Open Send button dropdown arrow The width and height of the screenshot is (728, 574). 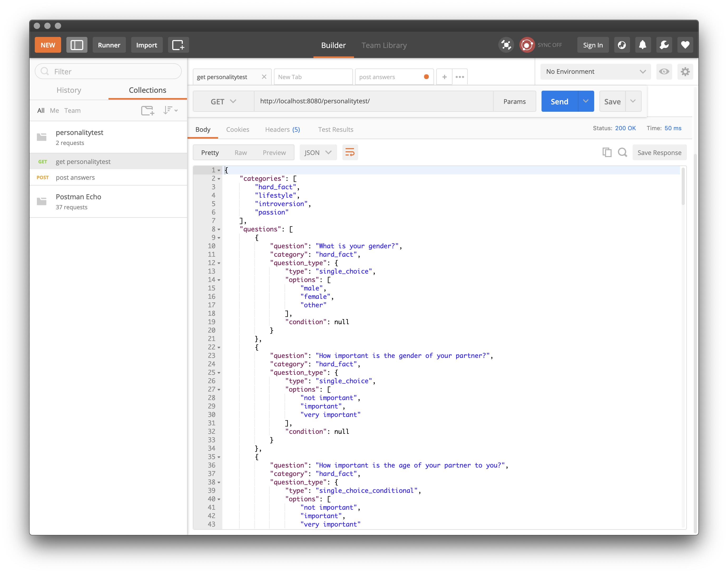586,101
